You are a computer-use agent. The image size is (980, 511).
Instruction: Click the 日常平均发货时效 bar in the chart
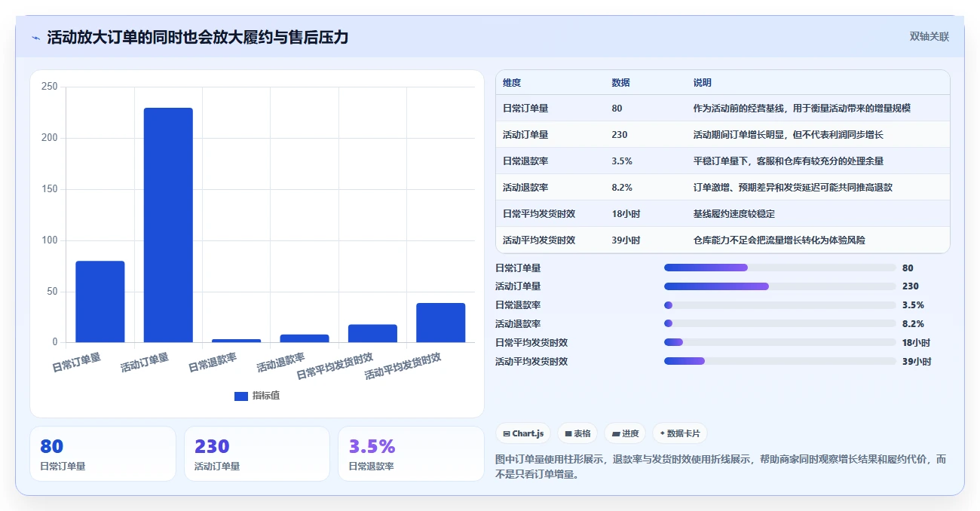click(372, 333)
